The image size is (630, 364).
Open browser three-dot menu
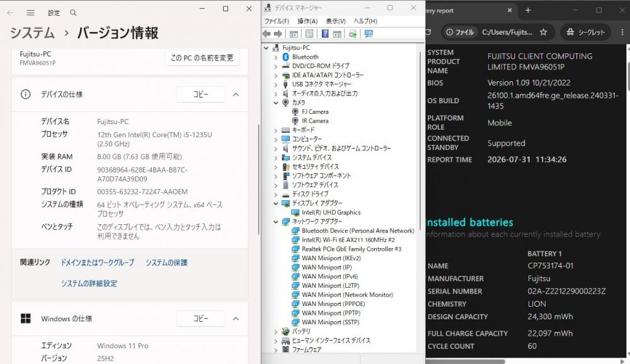[622, 32]
